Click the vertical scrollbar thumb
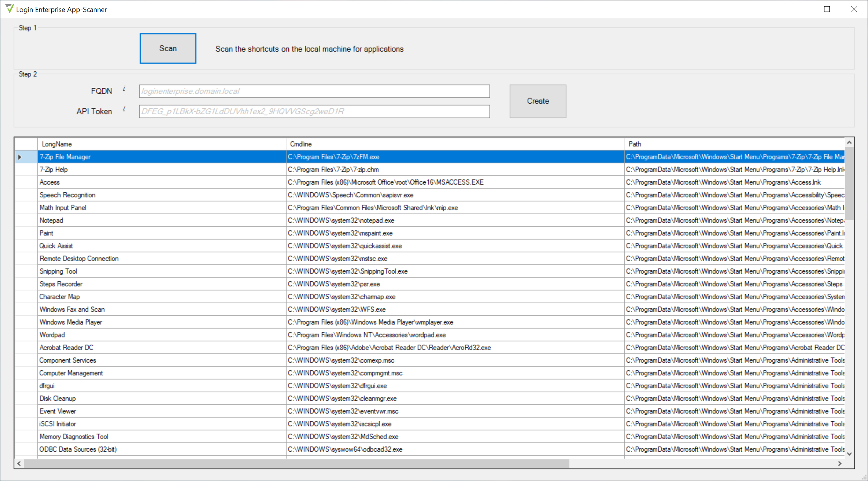Image resolution: width=868 pixels, height=481 pixels. [849, 183]
